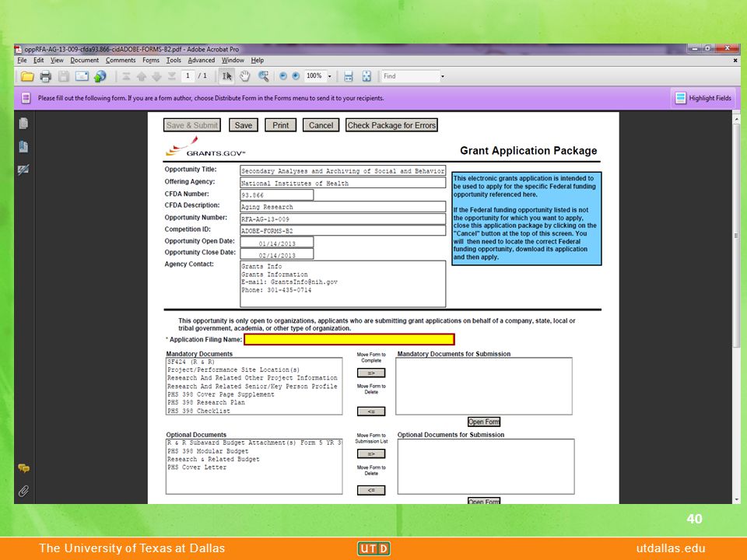747x560 pixels.
Task: Open the Bookmarks panel icon in sidebar
Action: tap(23, 147)
